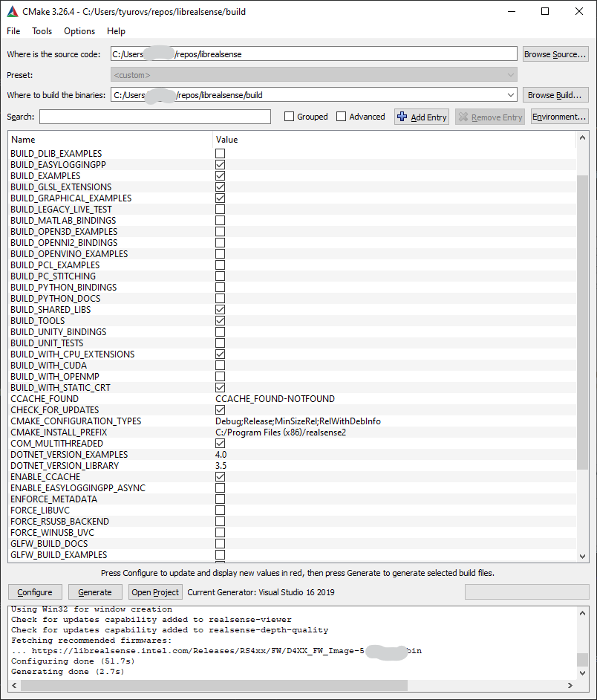597x700 pixels.
Task: Open the Tools menu
Action: [x=42, y=31]
